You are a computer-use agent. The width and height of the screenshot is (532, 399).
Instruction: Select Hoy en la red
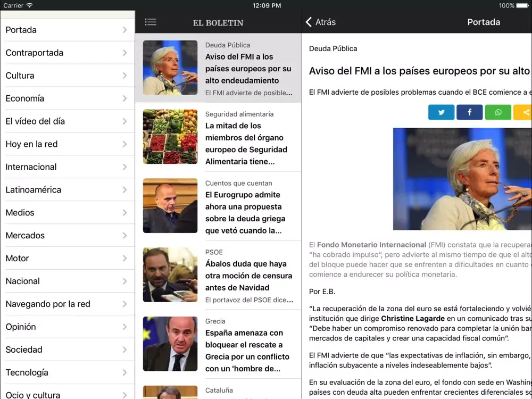pyautogui.click(x=68, y=144)
